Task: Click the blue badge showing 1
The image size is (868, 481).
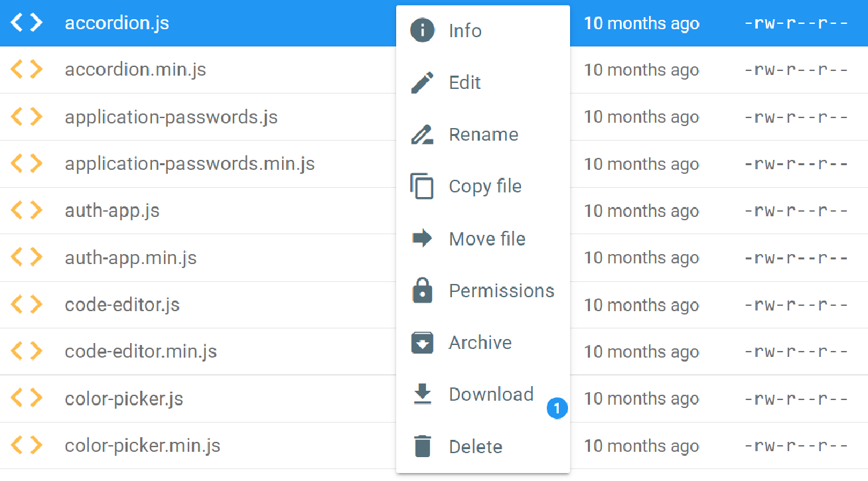Action: 557,409
